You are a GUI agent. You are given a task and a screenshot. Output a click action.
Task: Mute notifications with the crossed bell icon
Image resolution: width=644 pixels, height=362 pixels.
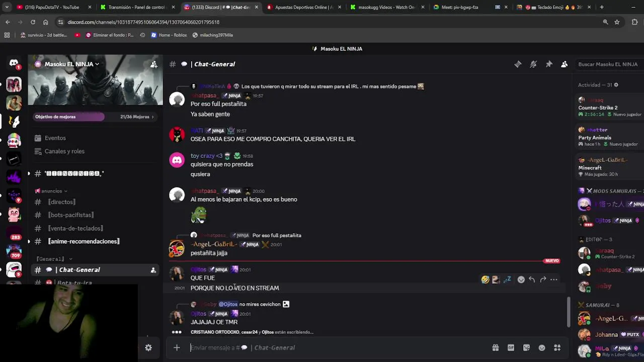click(x=533, y=64)
